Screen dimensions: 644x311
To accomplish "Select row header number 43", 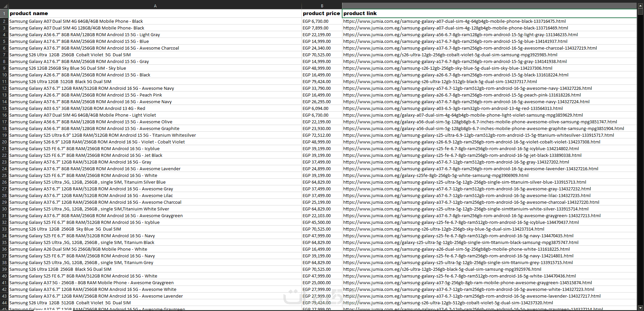I will point(4,296).
